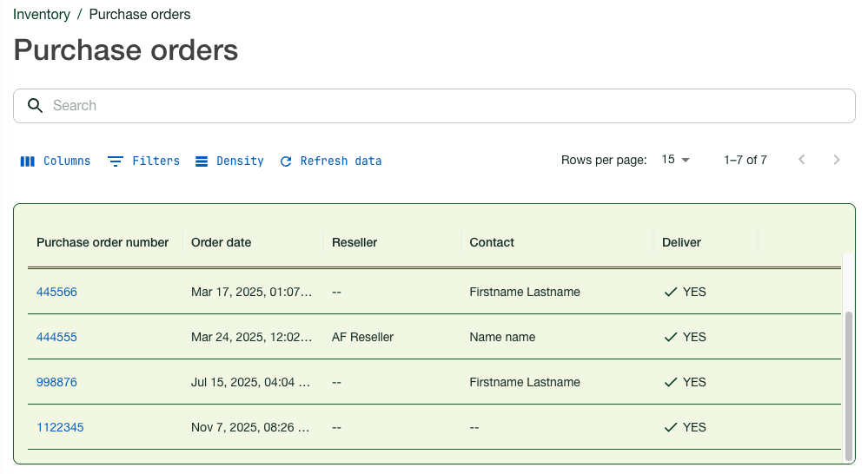Click the search magnifier icon
Image resolution: width=868 pixels, height=474 pixels.
click(35, 106)
